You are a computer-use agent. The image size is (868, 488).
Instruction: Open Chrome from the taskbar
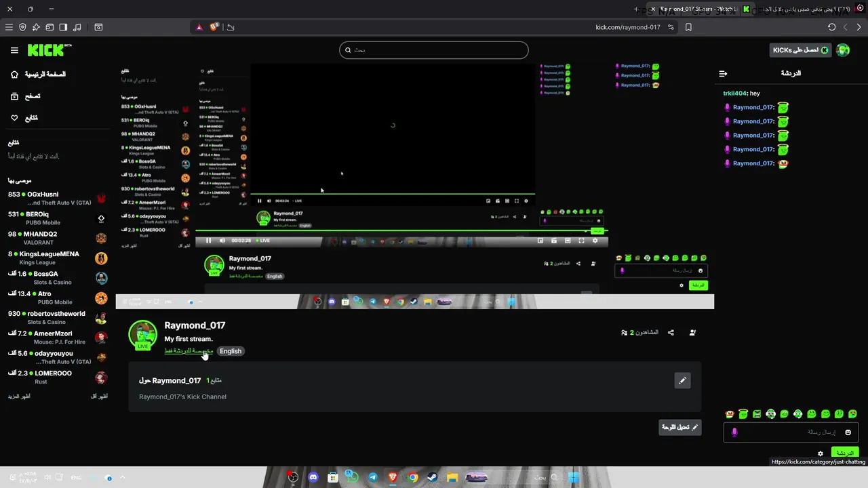(x=412, y=477)
